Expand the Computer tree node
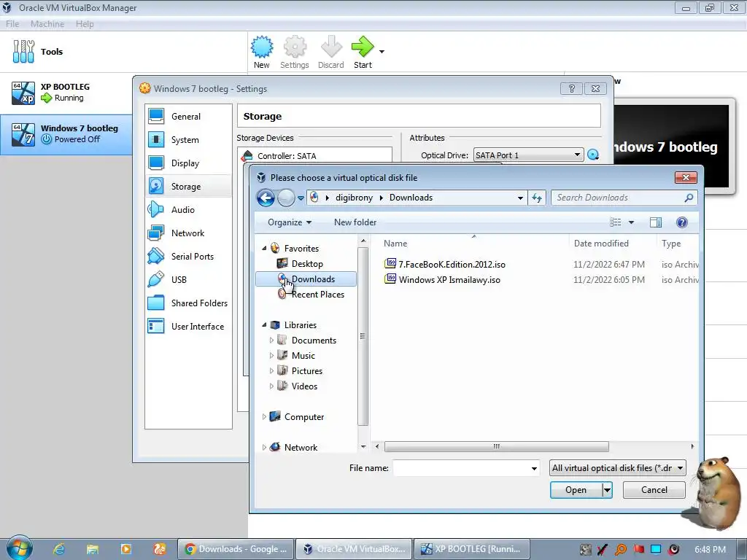Screen dimensions: 747x560 [264, 416]
